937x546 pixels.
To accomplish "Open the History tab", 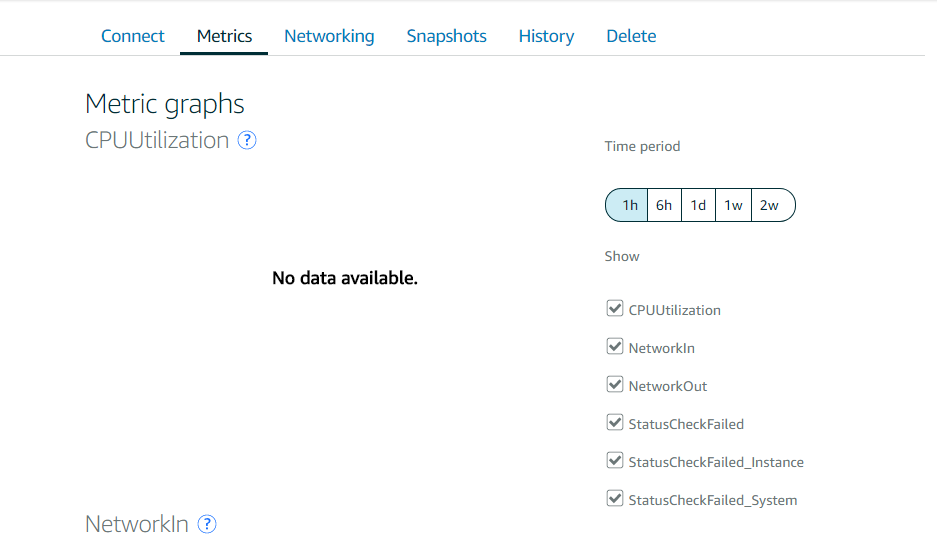I will point(546,36).
